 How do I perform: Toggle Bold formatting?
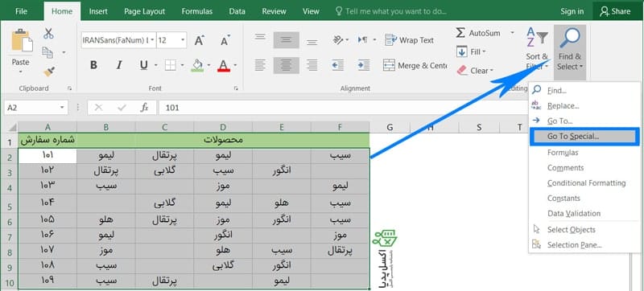coord(93,65)
